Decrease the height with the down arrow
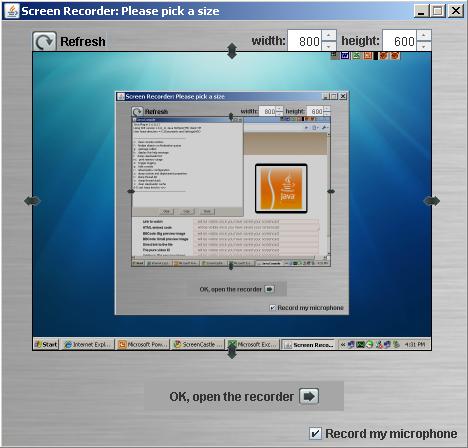 424,46
